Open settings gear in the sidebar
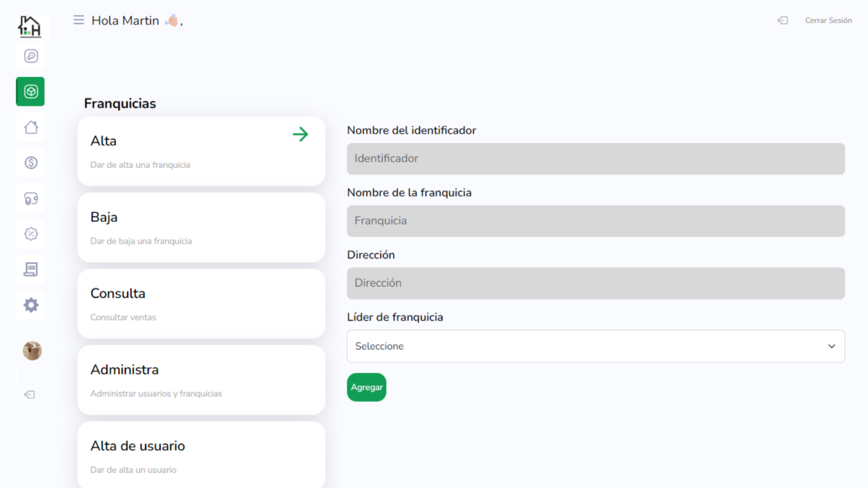 point(31,305)
